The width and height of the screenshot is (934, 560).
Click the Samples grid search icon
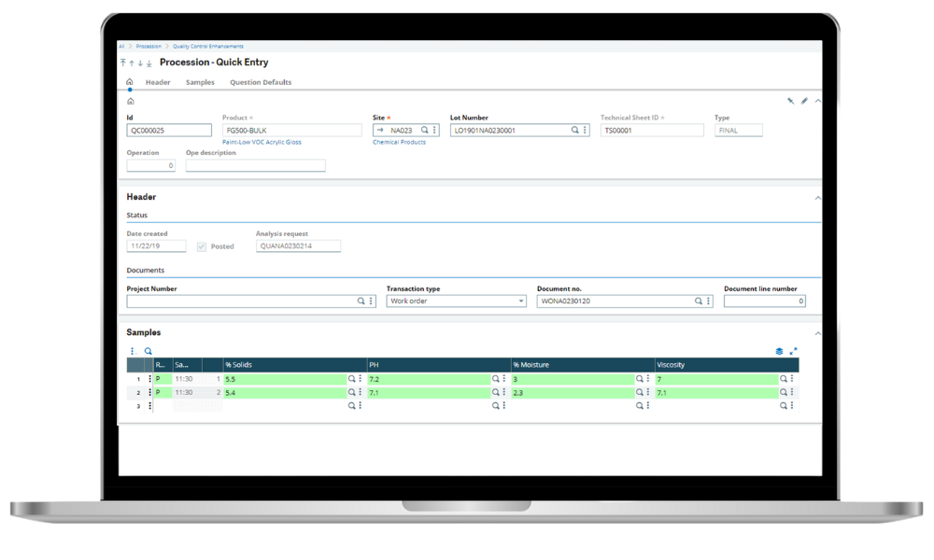click(x=149, y=351)
